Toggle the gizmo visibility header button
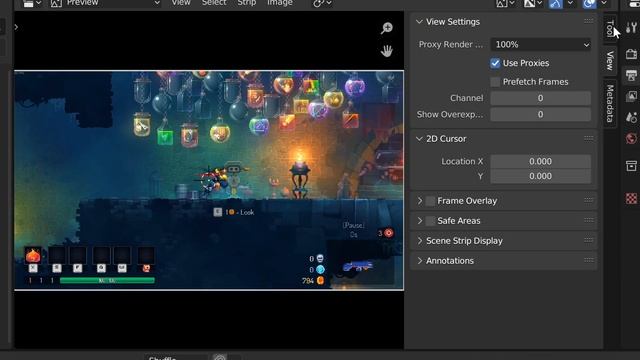The height and width of the screenshot is (360, 640). point(555,3)
